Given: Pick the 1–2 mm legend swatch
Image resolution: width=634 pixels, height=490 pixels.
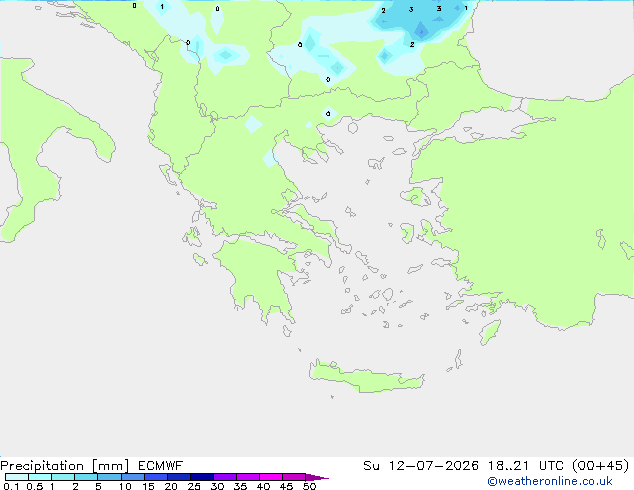Looking at the screenshot, I should point(63,477).
